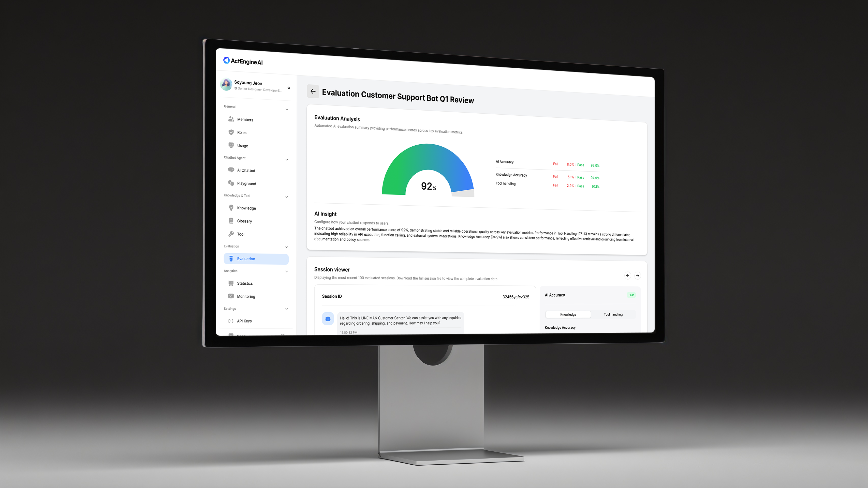The image size is (868, 488).
Task: Open AI Chatbot speech bubble icon
Action: (x=231, y=170)
